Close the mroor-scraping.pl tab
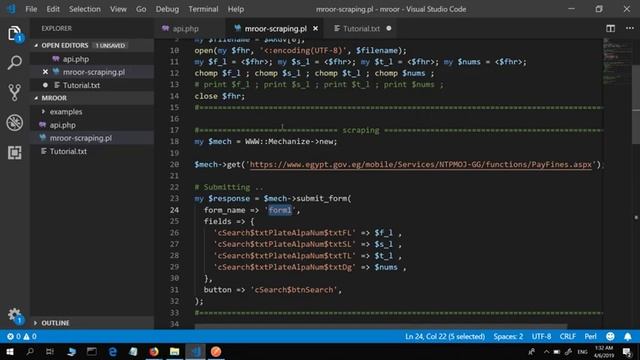This screenshot has width=640, height=360. 316,29
